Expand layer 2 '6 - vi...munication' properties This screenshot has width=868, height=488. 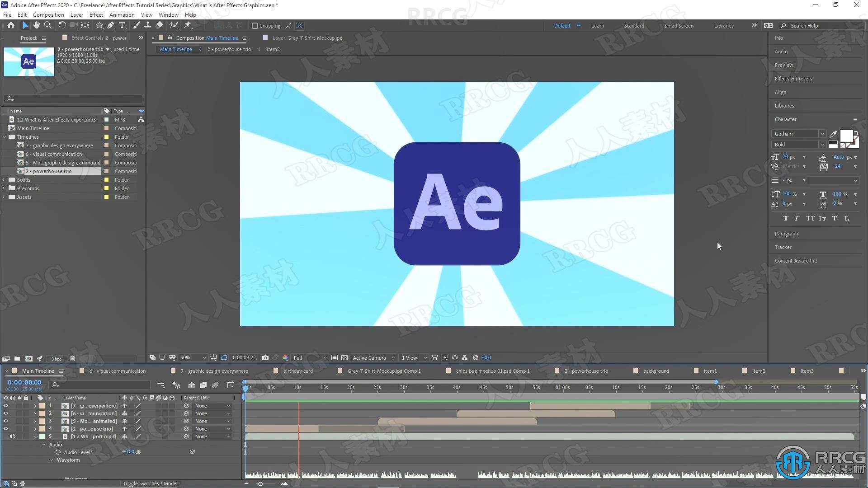coord(35,413)
